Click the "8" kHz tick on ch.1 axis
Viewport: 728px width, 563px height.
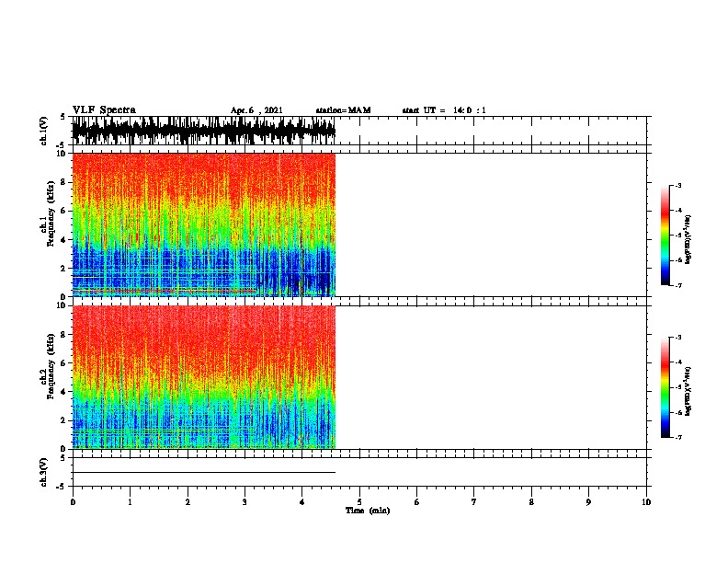pos(63,182)
